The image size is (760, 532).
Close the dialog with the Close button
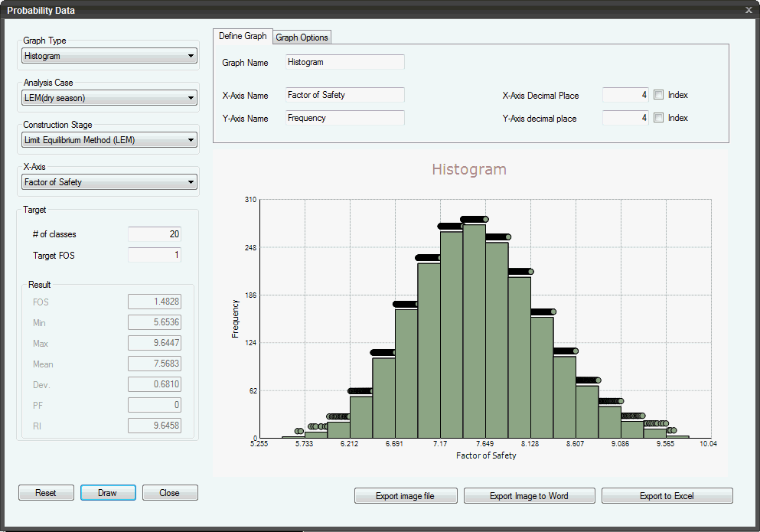[x=169, y=492]
